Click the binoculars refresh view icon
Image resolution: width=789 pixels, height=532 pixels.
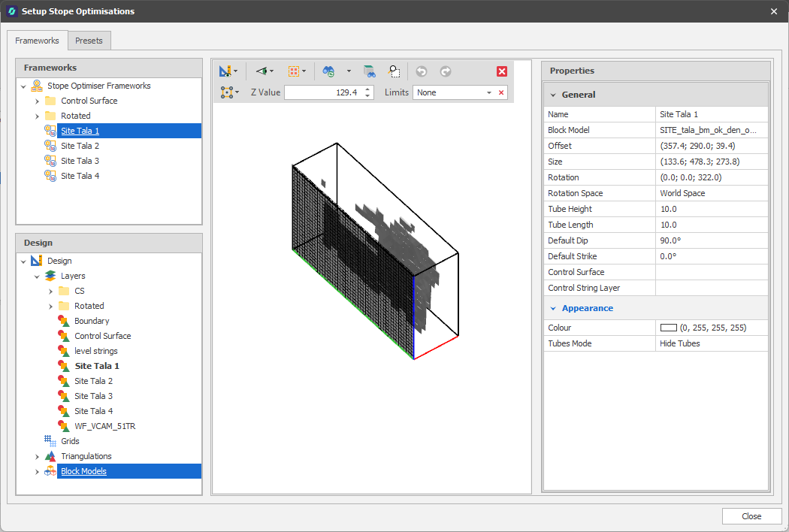click(329, 71)
